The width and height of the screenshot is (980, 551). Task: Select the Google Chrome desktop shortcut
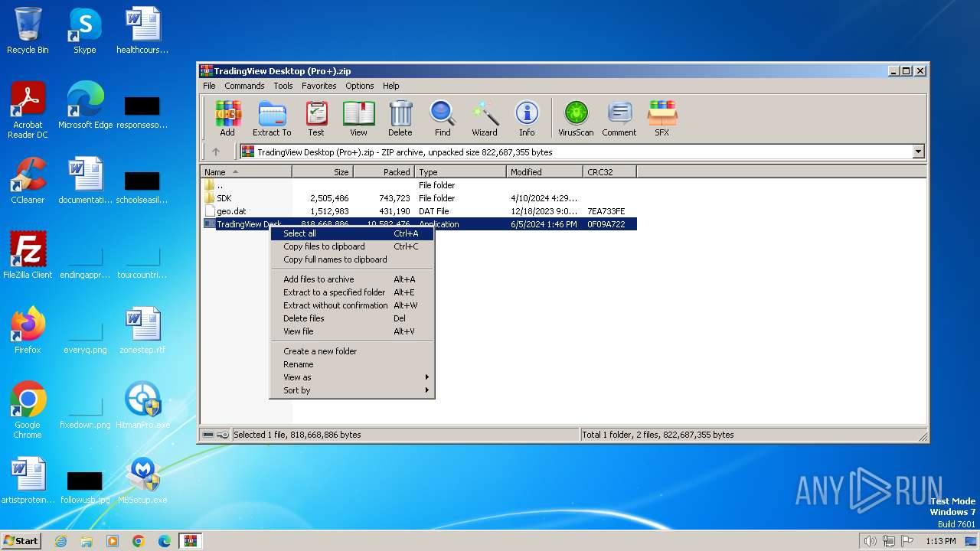click(28, 410)
